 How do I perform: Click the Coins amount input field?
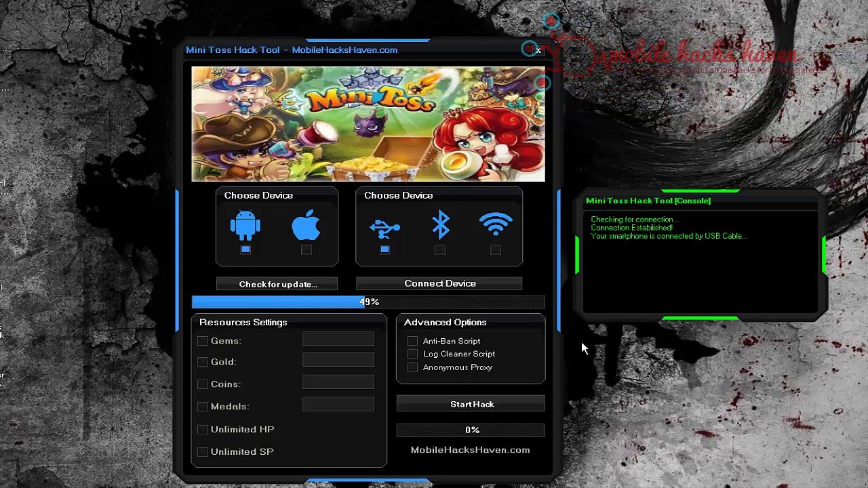tap(338, 382)
